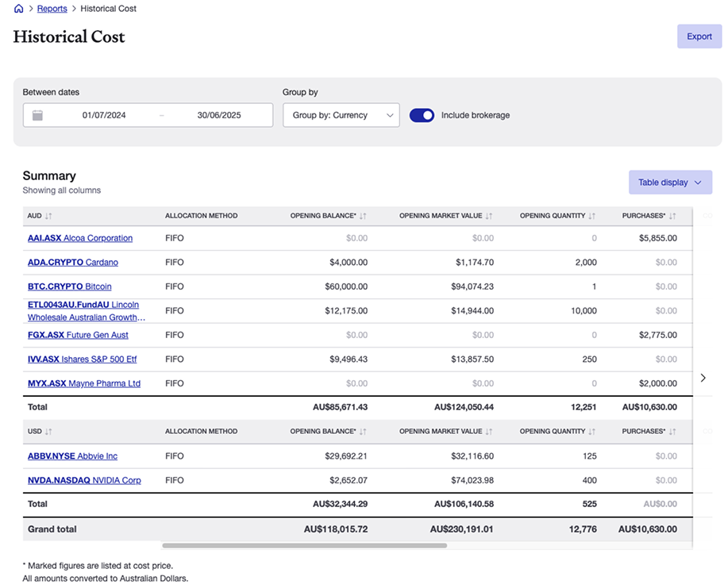Viewport: 728px width, 588px height.
Task: Open ETL0043AU.FundAU Lincoln Wholesale holding
Action: (87, 311)
